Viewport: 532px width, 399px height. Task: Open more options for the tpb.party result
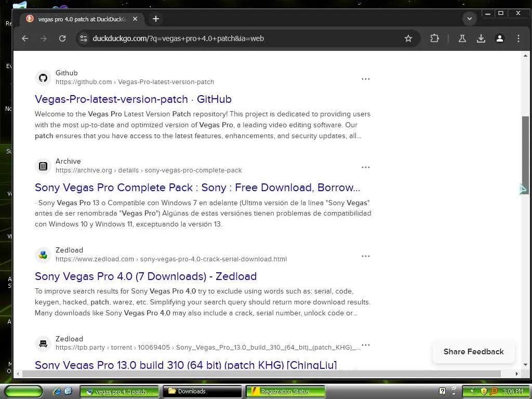click(x=365, y=345)
